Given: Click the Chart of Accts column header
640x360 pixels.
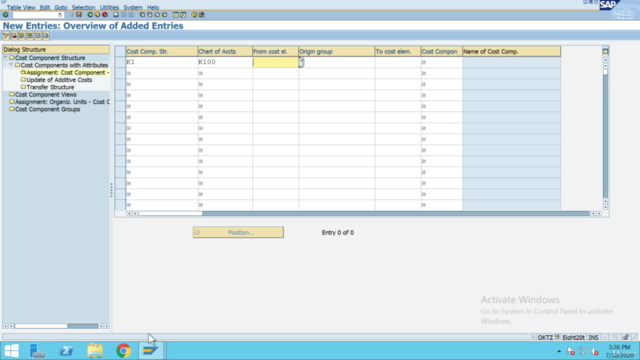Looking at the screenshot, I should coord(225,51).
